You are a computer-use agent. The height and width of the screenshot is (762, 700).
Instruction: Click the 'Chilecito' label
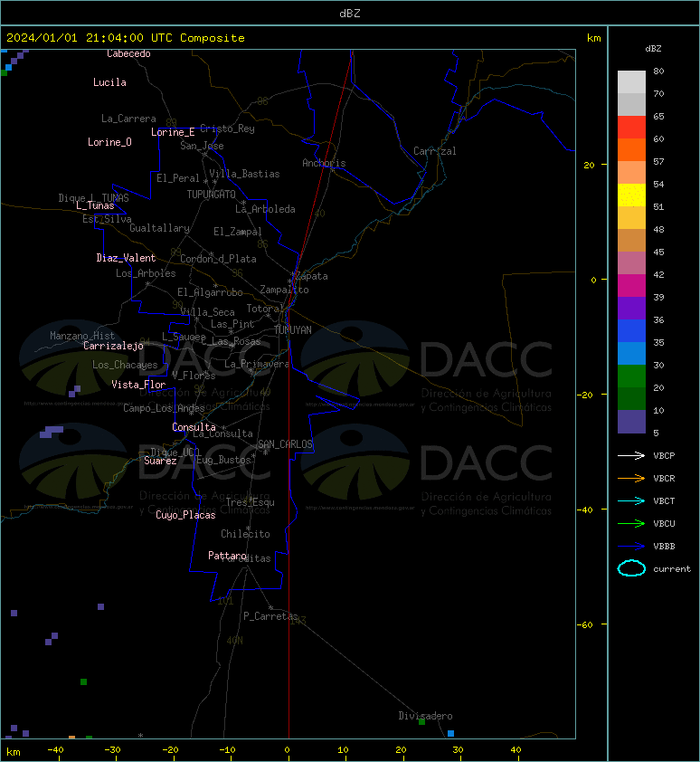click(x=245, y=534)
